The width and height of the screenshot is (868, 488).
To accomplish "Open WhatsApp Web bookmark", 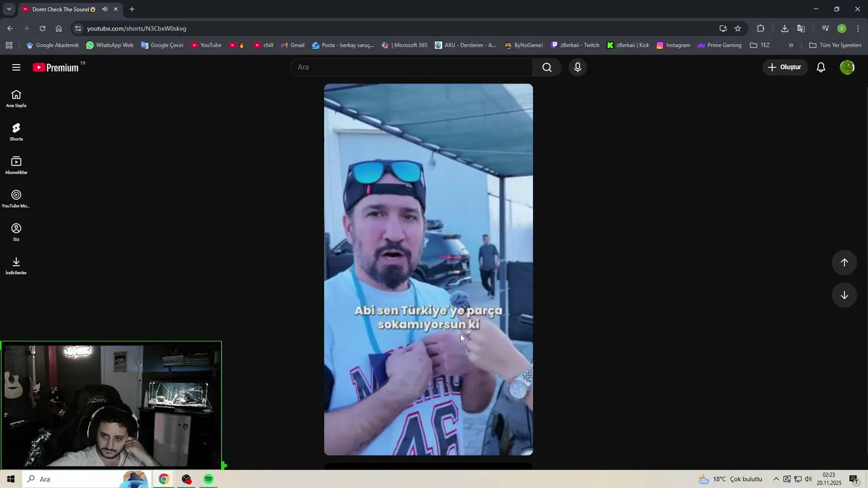I will coord(110,45).
